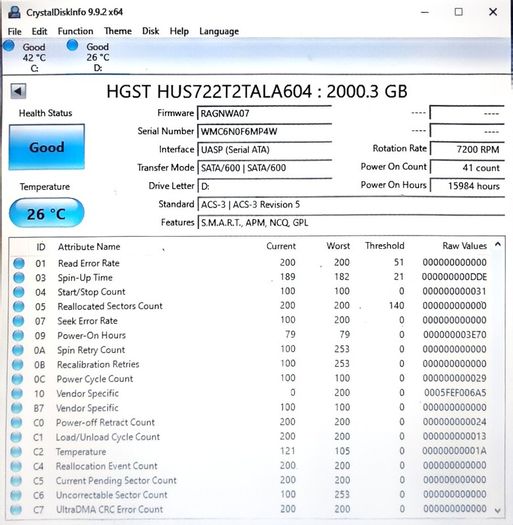This screenshot has height=525, width=513.
Task: Click the first empty field above Rotation Rate
Action: [x=467, y=113]
